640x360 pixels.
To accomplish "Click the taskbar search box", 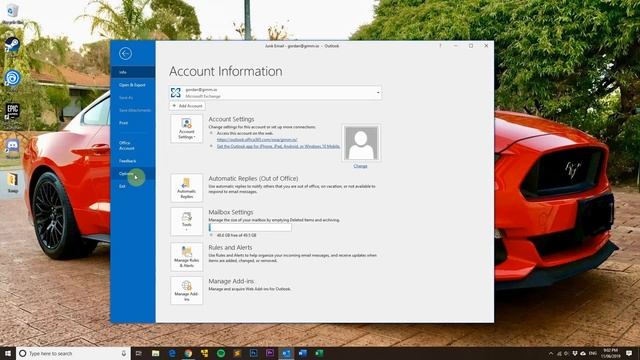I will click(x=73, y=353).
